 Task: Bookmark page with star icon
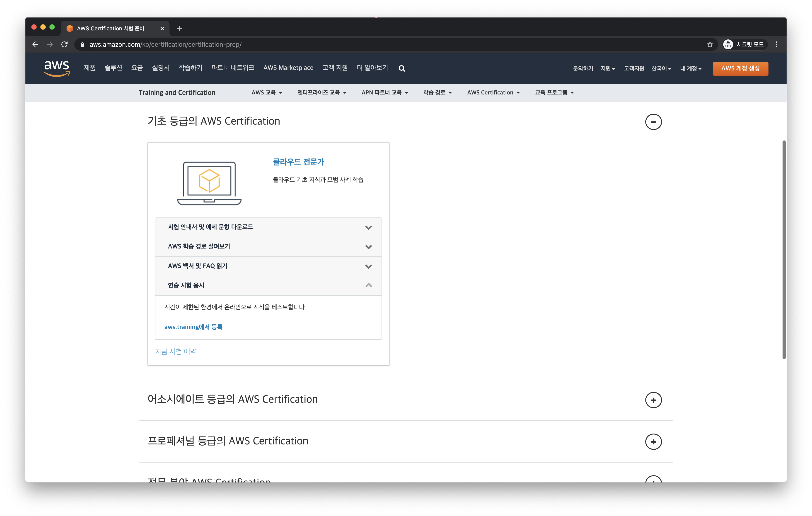[710, 44]
